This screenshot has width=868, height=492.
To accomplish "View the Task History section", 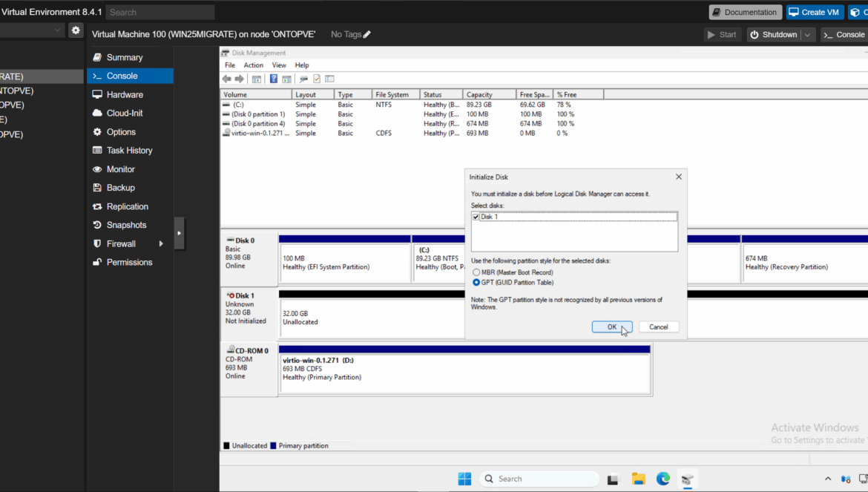I will (130, 151).
